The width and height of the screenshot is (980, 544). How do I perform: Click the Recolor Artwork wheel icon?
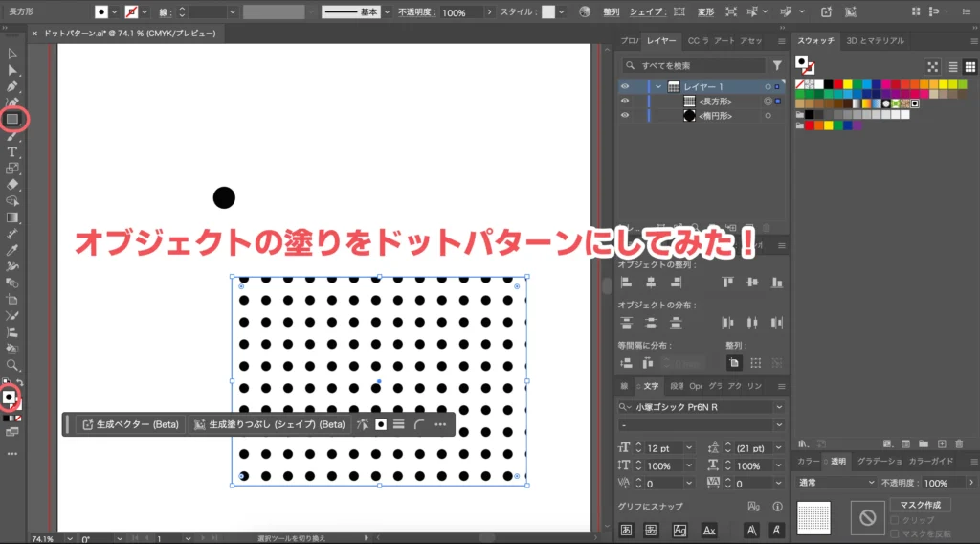[585, 11]
